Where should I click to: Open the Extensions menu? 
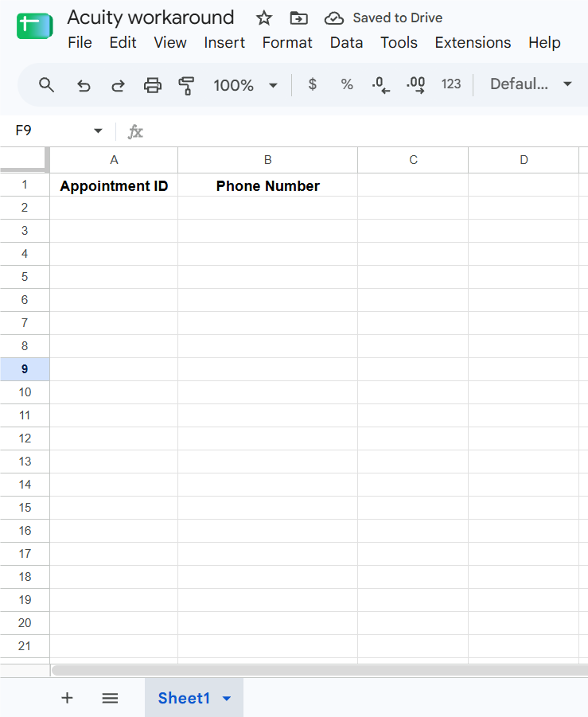(473, 42)
